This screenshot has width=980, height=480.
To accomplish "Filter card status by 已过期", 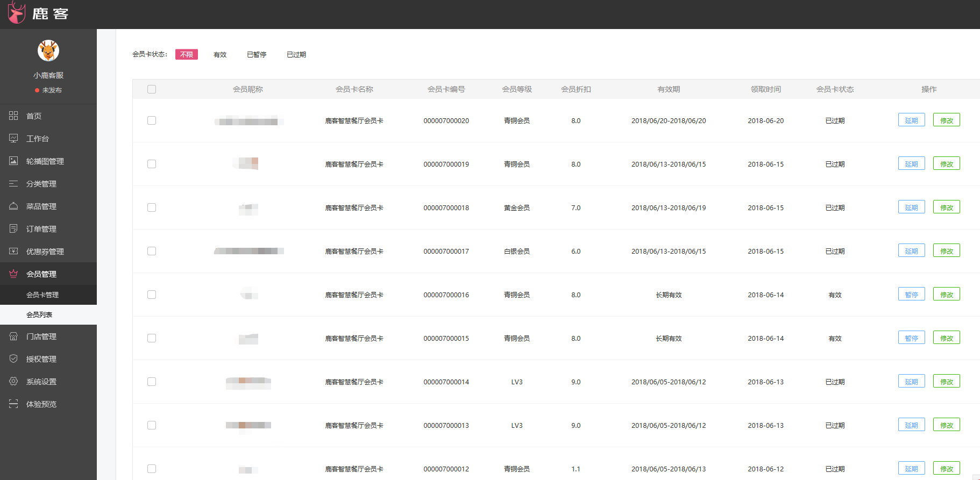I will (x=296, y=54).
